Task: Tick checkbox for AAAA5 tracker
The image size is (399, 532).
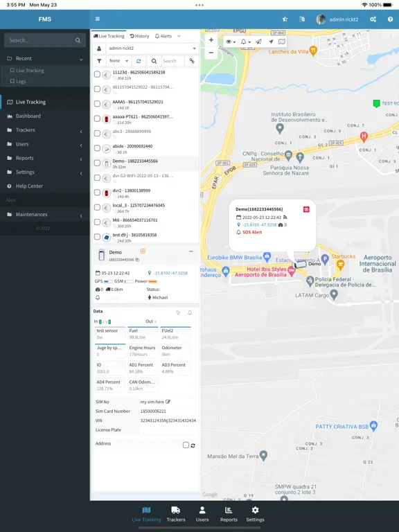Action: (x=97, y=104)
